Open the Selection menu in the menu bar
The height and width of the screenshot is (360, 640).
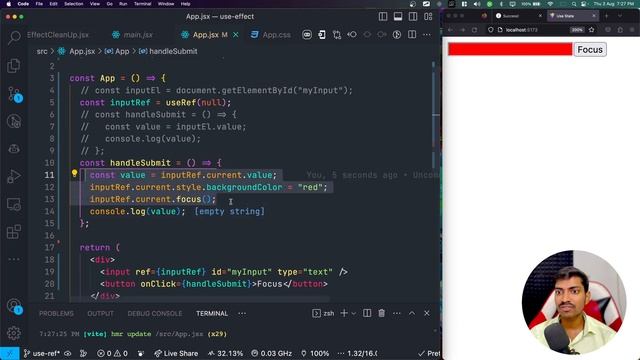(x=73, y=4)
